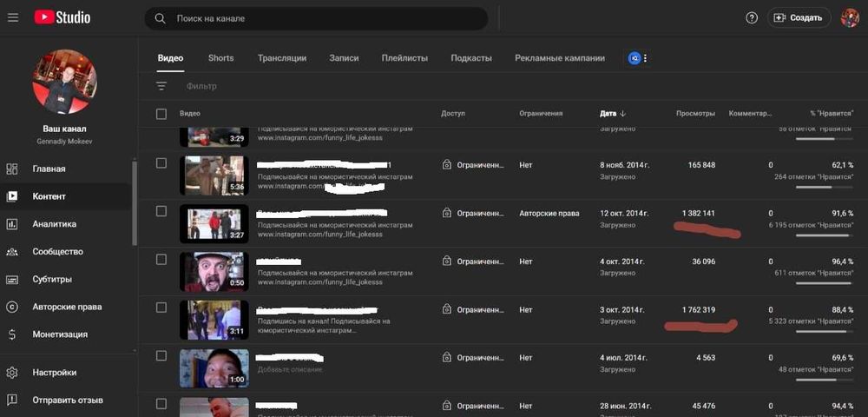Click the % "Нравится" column header
The width and height of the screenshot is (868, 417).
tap(832, 114)
